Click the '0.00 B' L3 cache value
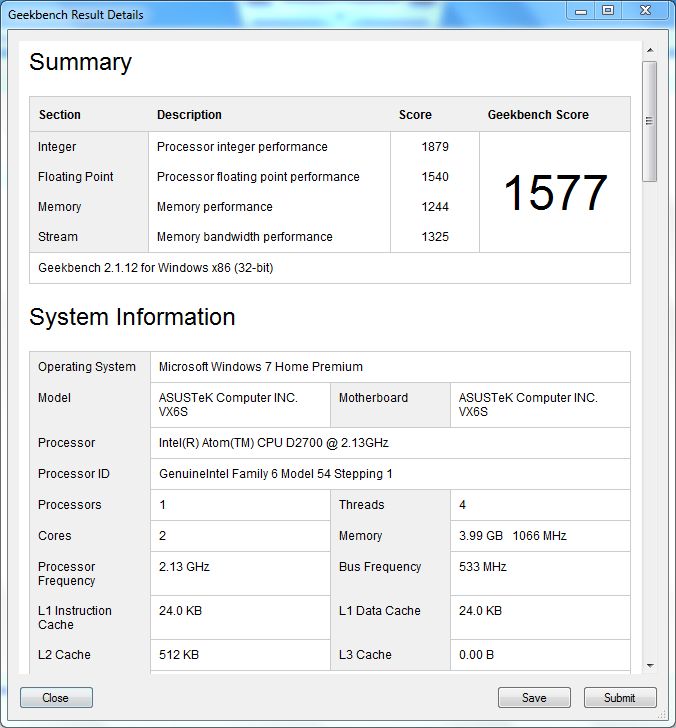The image size is (676, 728). coord(476,655)
